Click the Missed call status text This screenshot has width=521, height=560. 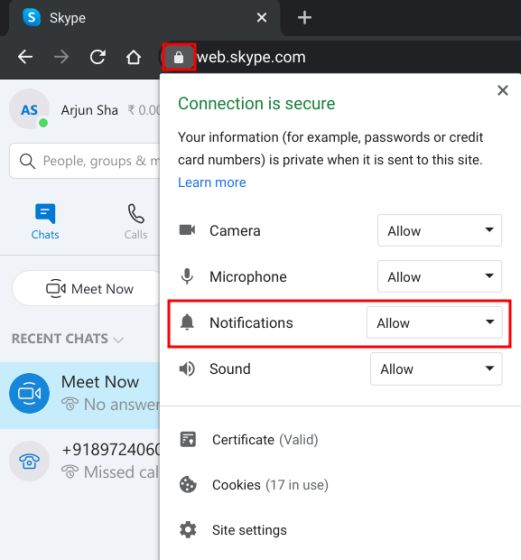(x=121, y=472)
